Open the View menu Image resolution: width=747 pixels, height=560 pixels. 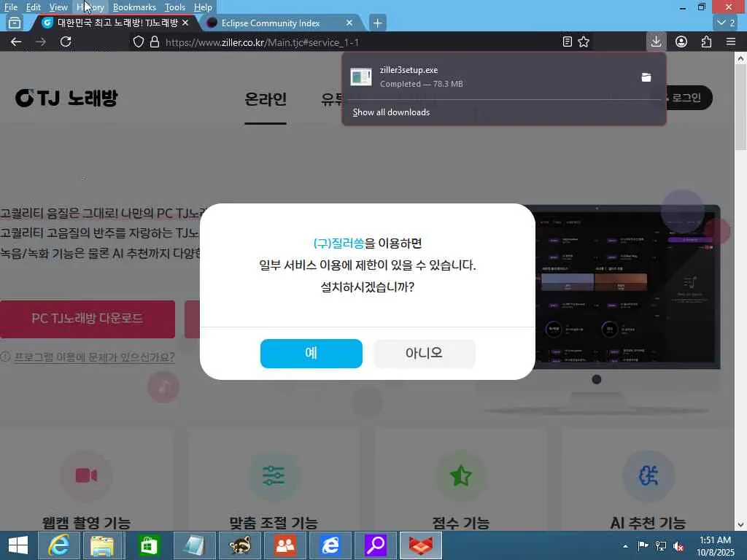(x=58, y=7)
